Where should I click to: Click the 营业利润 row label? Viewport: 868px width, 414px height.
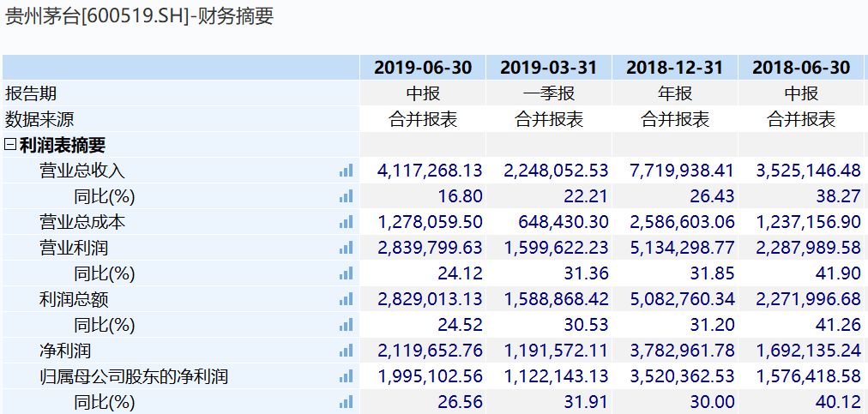pos(74,248)
